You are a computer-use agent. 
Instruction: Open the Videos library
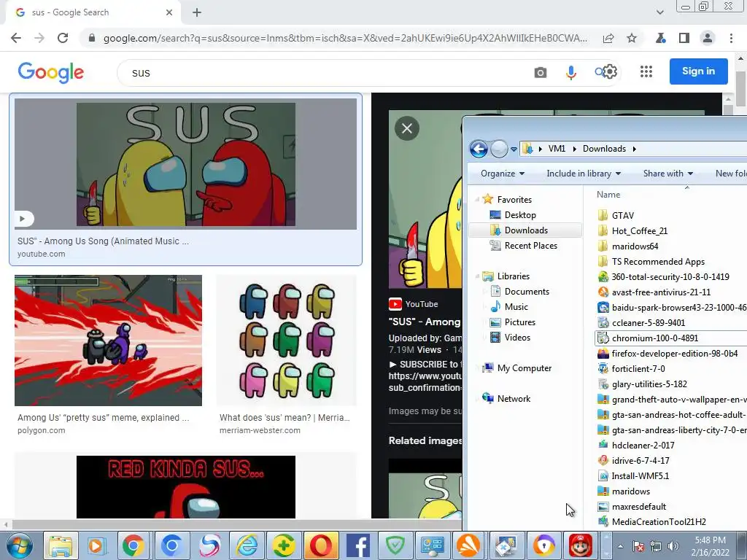(517, 337)
